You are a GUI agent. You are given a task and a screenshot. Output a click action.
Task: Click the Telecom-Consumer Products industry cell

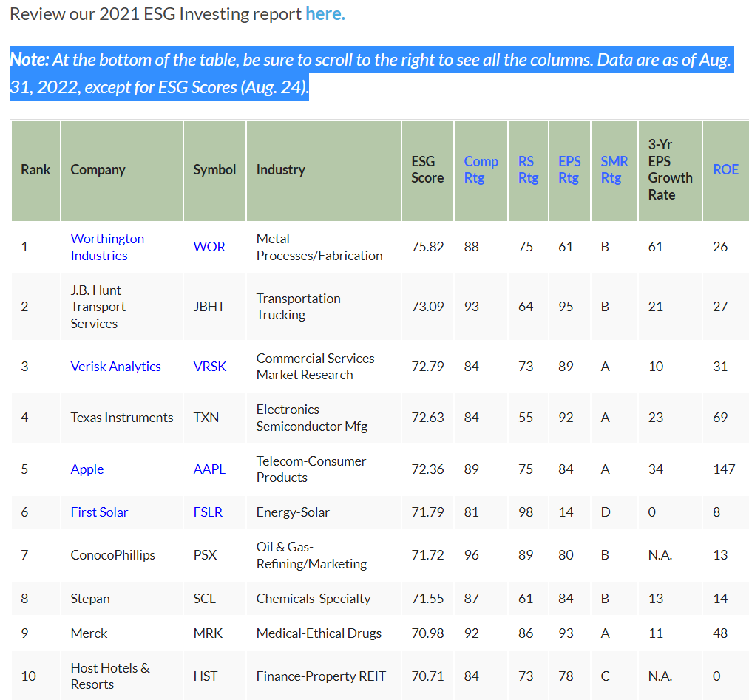[323, 469]
